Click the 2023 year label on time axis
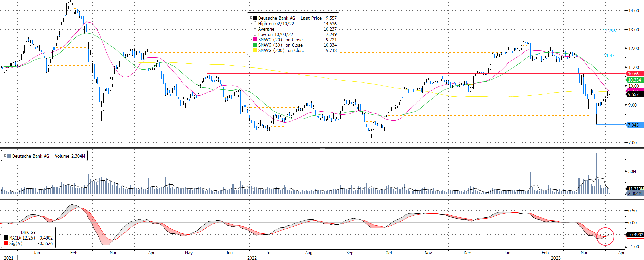Screen dimensions: 644x260 pyautogui.click(x=556, y=258)
